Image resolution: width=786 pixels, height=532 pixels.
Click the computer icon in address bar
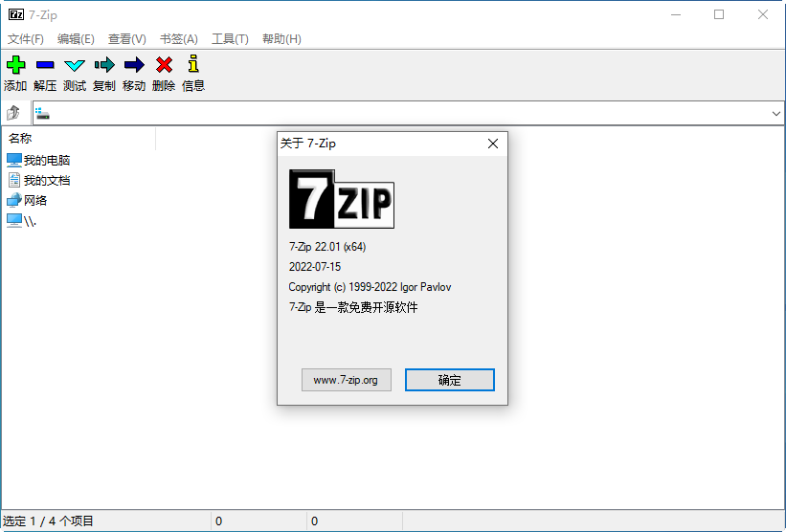point(43,114)
